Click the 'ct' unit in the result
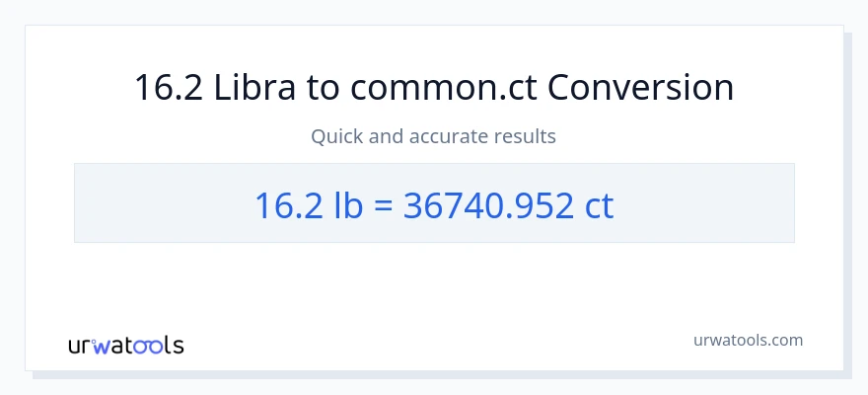This screenshot has width=868, height=395. pos(599,204)
